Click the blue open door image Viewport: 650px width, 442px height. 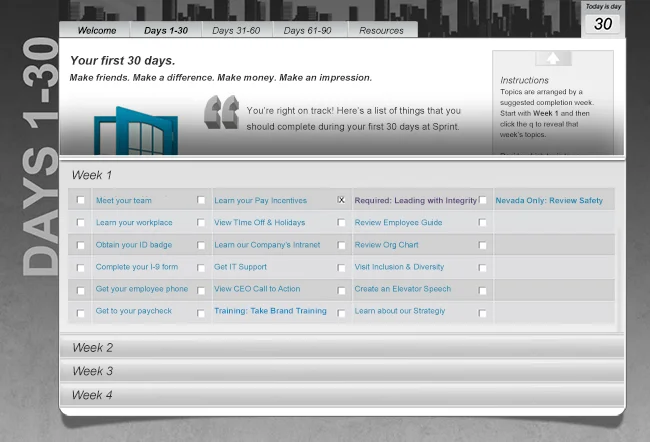pos(136,131)
